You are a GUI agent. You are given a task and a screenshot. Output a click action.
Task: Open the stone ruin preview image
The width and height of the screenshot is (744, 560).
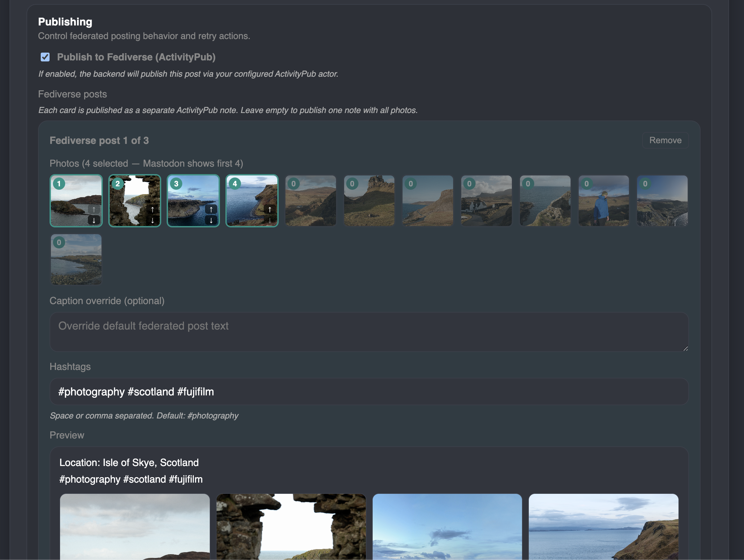(x=291, y=526)
